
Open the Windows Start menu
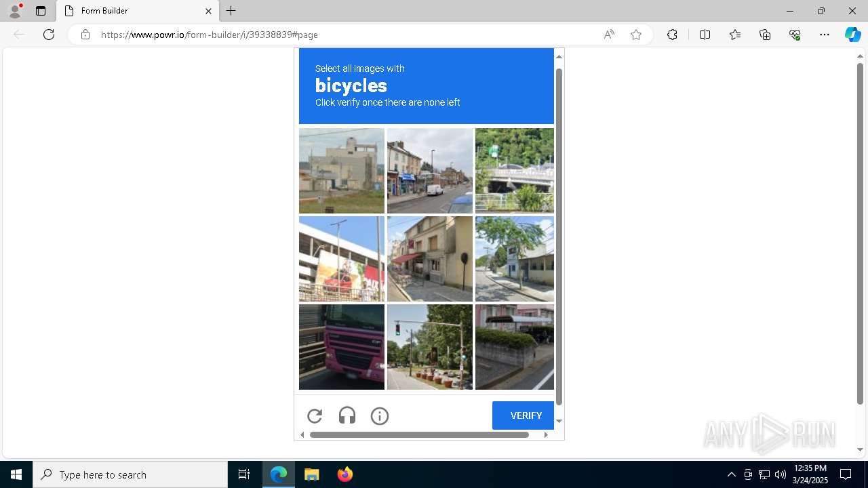(16, 474)
